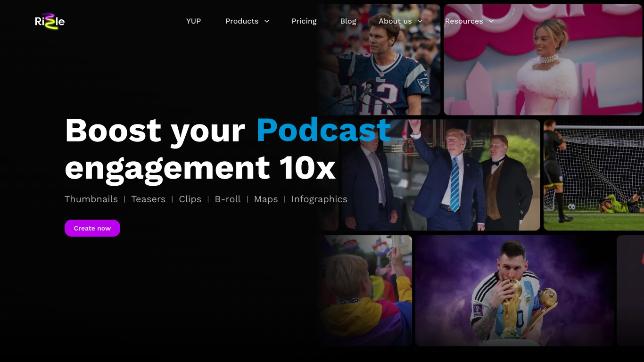Visit the Blog link
Viewport: 644px width, 362px height.
point(348,21)
